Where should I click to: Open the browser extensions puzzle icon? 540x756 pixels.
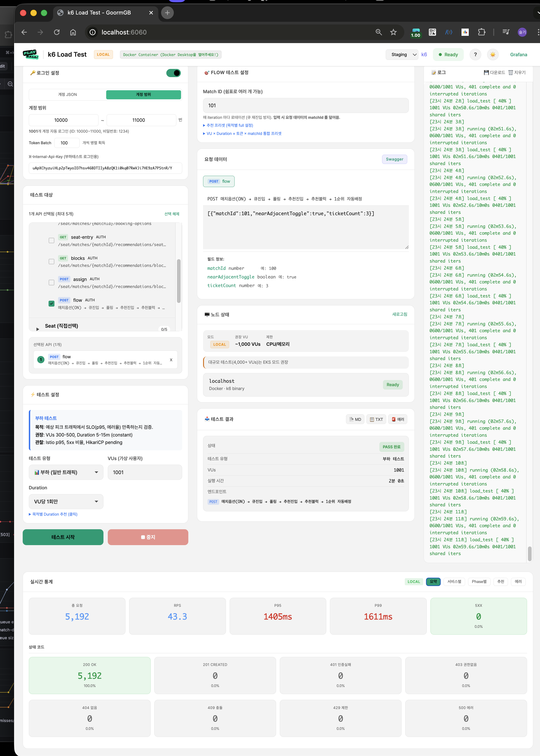(481, 32)
